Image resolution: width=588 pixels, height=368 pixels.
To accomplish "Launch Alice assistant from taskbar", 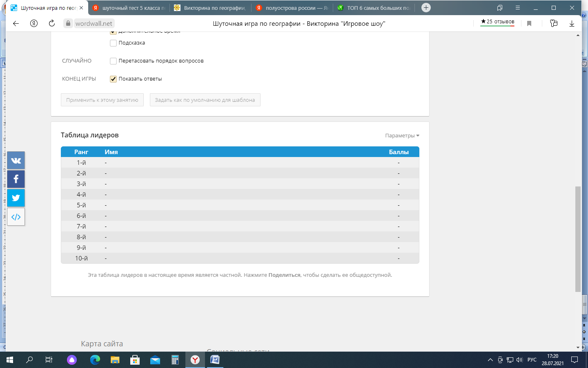I will (x=72, y=360).
